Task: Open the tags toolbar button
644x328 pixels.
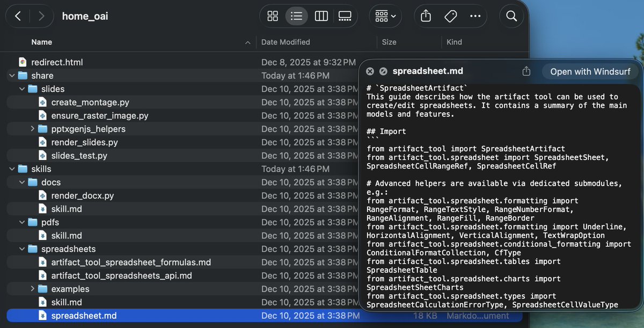Action: tap(451, 16)
